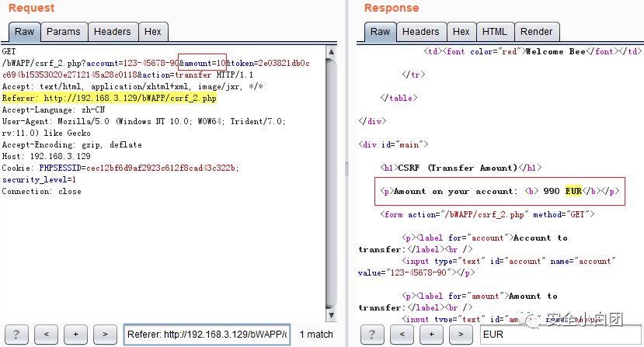Switch to the Response HTML tab
The width and height of the screenshot is (644, 347).
click(495, 32)
